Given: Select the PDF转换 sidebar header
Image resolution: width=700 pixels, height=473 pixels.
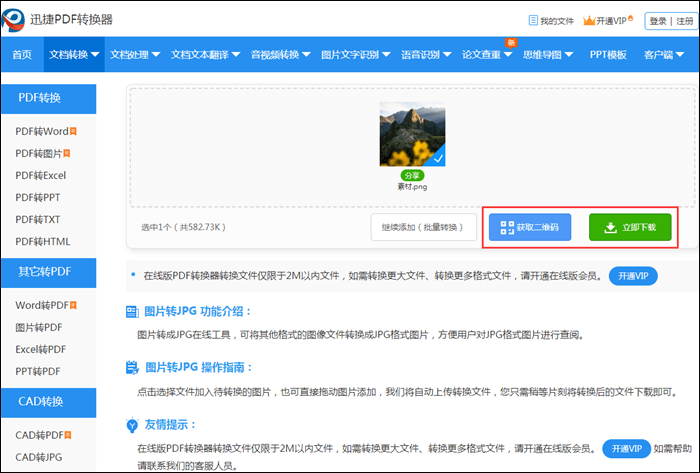Looking at the screenshot, I should pyautogui.click(x=48, y=99).
